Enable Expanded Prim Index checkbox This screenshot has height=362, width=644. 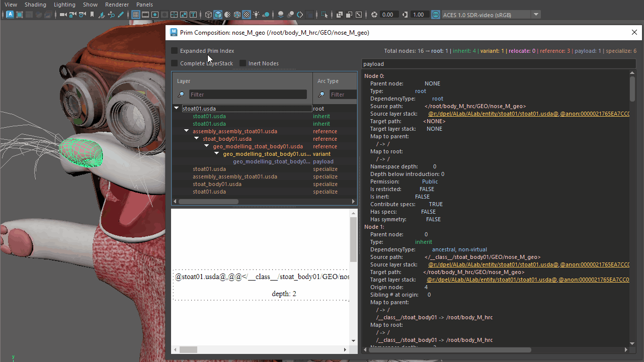174,51
